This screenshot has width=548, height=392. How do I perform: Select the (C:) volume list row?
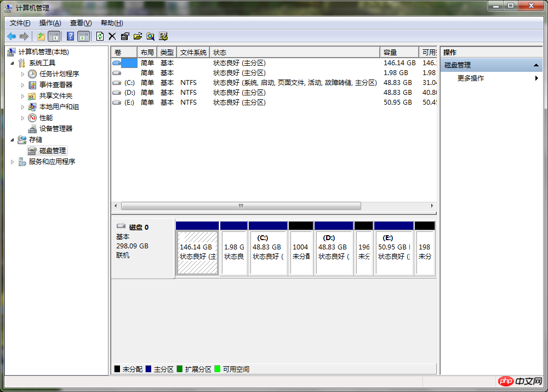274,83
